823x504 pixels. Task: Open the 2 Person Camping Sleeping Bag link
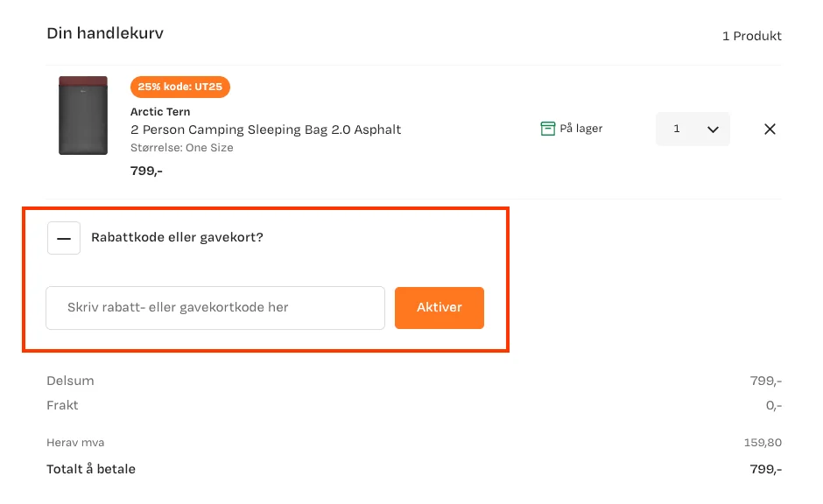point(265,129)
